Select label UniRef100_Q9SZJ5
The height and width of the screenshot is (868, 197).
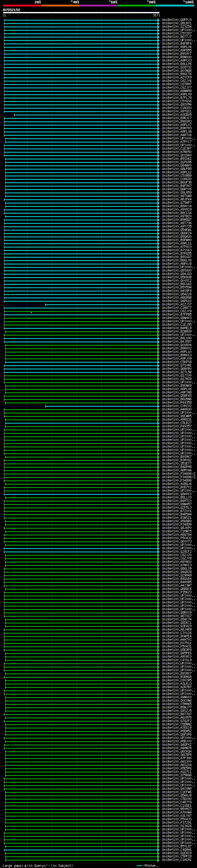tap(177, 711)
